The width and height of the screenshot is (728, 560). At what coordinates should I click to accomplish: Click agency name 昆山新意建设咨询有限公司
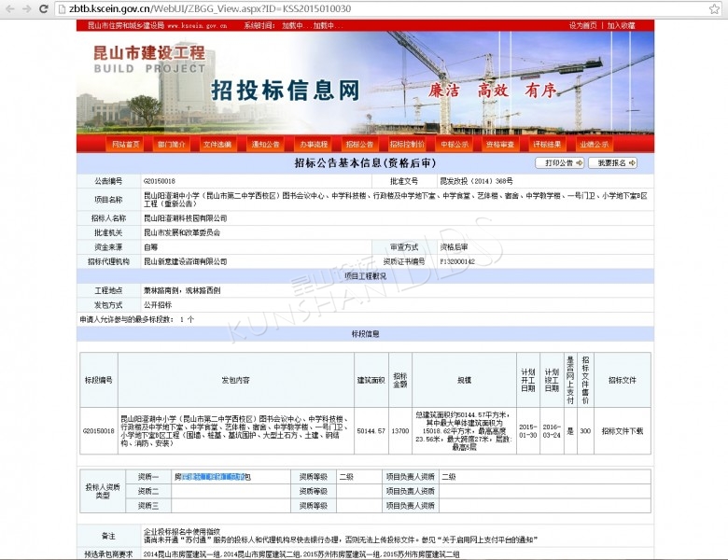click(185, 261)
